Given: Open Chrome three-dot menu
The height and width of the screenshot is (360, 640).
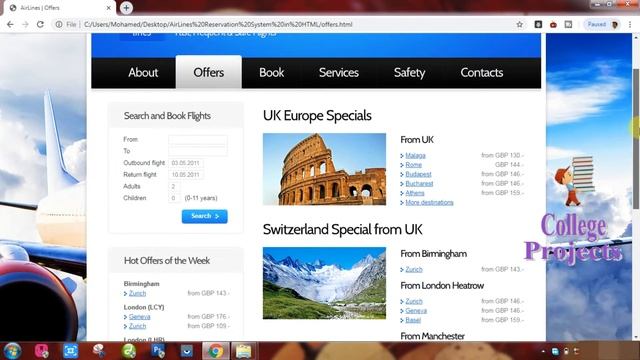Looking at the screenshot, I should [x=630, y=24].
